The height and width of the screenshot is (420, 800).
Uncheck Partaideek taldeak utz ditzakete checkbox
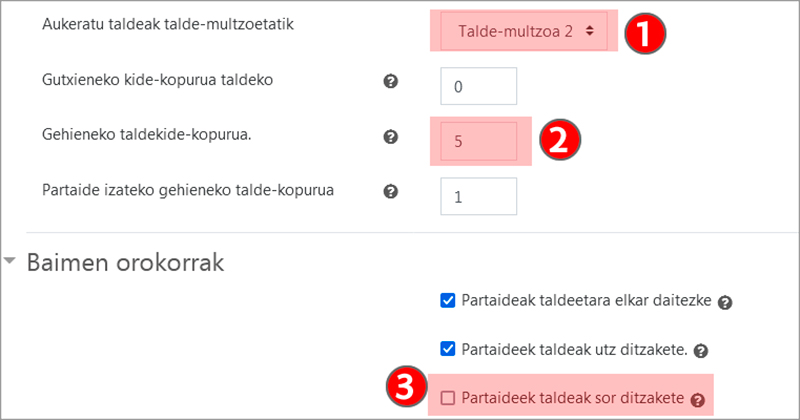pos(448,349)
